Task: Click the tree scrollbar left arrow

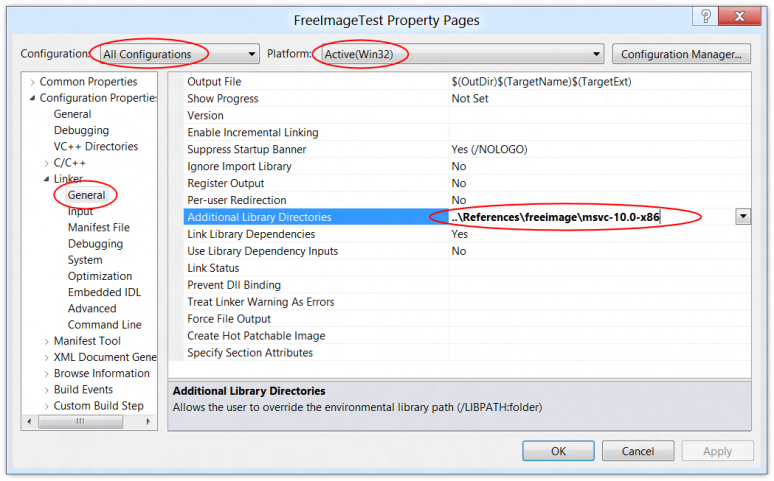Action: point(29,421)
